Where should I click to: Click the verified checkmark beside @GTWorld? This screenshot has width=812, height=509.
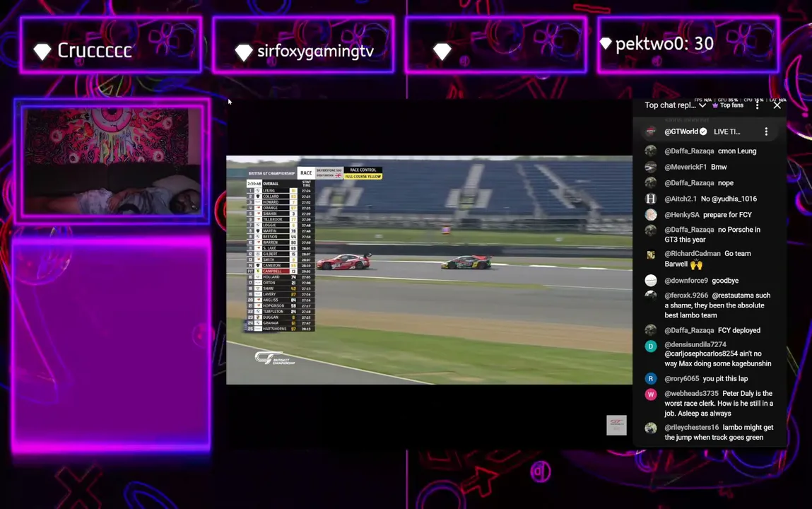pos(703,131)
